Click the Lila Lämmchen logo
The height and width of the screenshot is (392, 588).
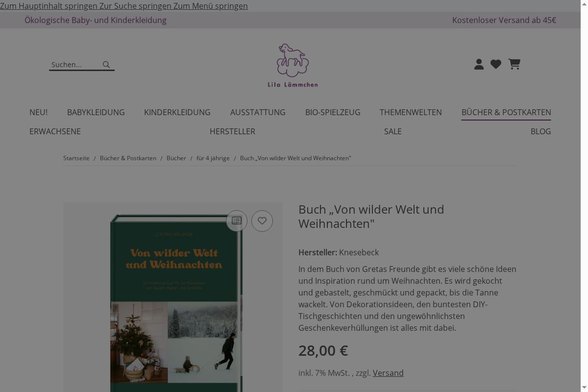[293, 65]
